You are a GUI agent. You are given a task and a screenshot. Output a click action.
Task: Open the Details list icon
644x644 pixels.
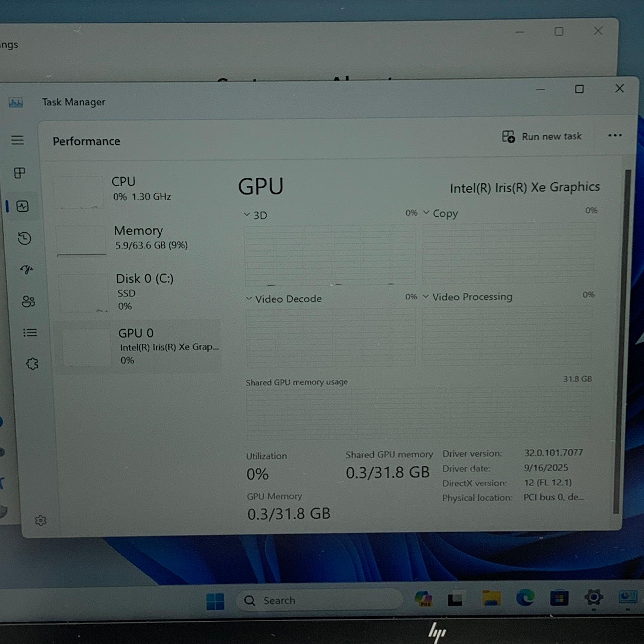(x=30, y=332)
